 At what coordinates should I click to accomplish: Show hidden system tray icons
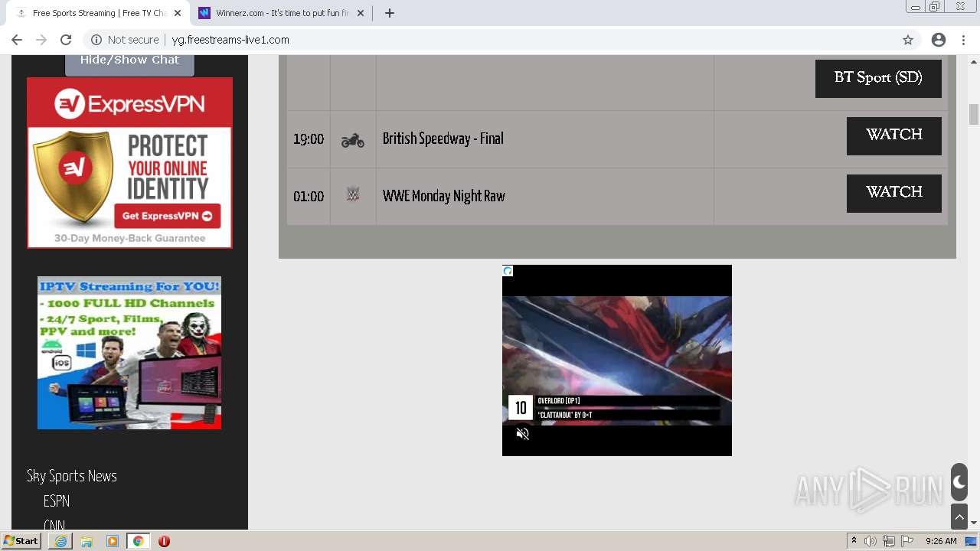[854, 541]
